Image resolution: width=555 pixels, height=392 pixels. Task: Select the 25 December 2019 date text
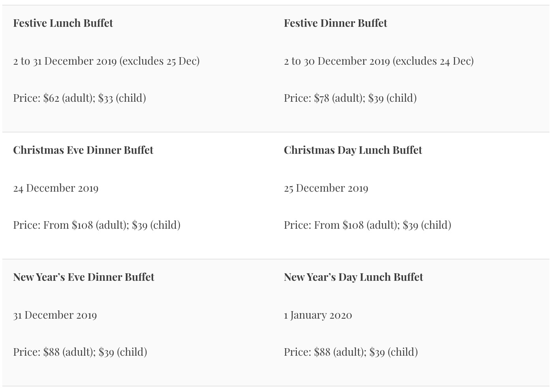click(326, 188)
